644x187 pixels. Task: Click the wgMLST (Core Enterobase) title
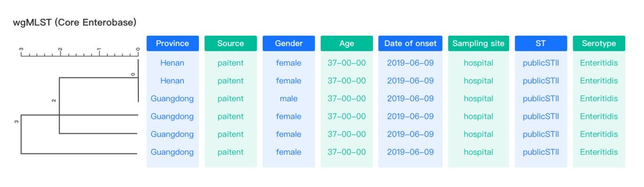click(75, 23)
